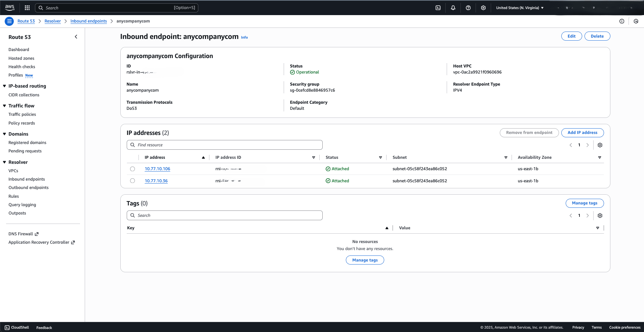Image resolution: width=644 pixels, height=332 pixels.
Task: Open the AWS help panel
Action: click(468, 7)
